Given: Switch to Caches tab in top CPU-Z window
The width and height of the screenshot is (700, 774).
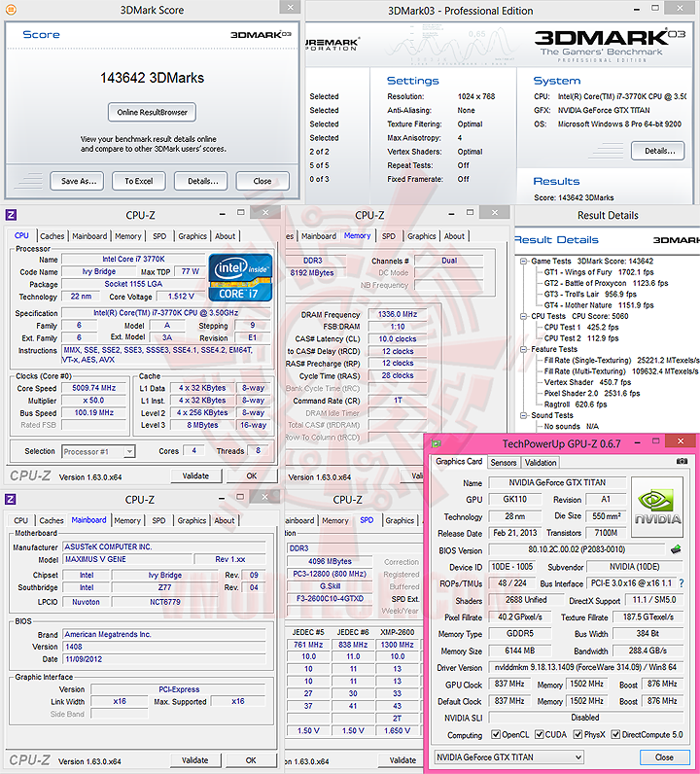Looking at the screenshot, I should point(52,236).
